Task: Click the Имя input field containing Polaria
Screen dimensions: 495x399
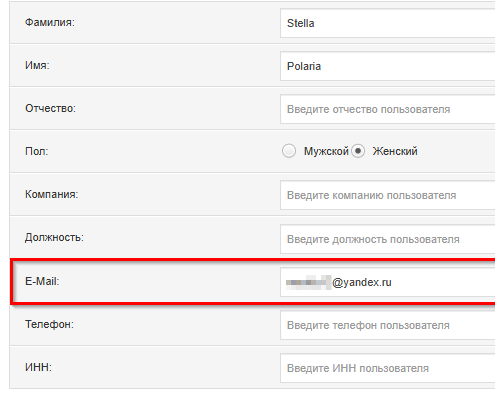Action: pyautogui.click(x=388, y=66)
